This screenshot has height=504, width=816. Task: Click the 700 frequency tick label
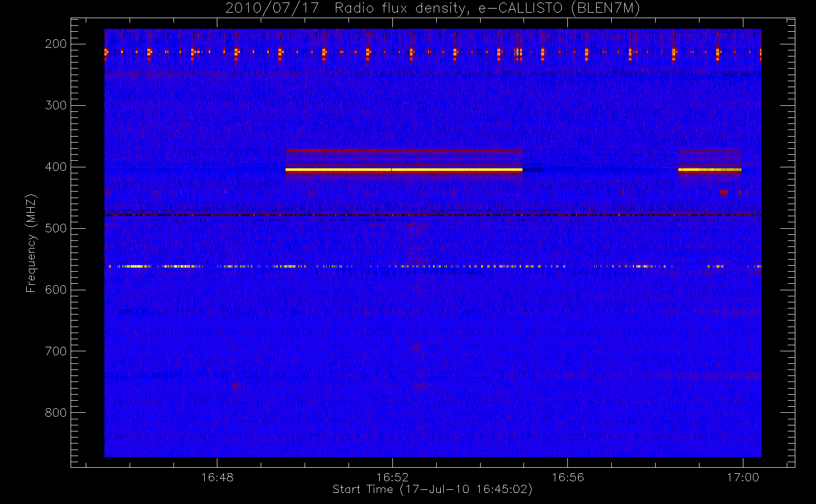pos(56,351)
